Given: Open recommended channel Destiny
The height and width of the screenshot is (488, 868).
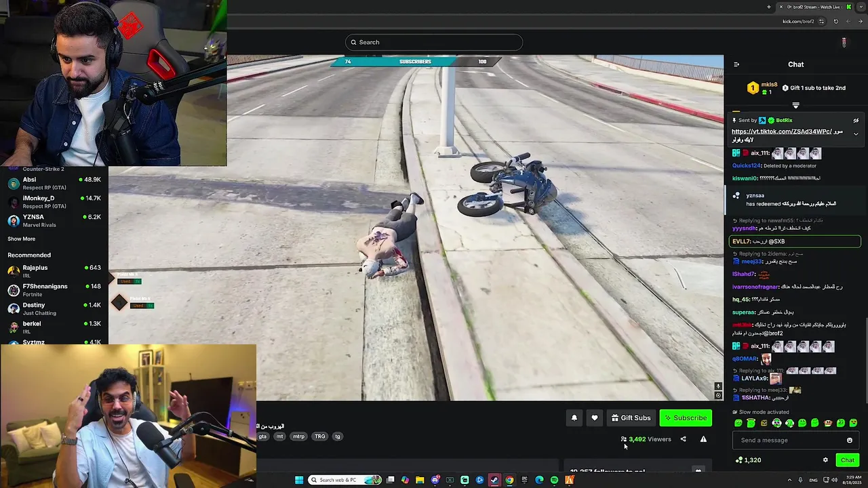Looking at the screenshot, I should point(54,308).
